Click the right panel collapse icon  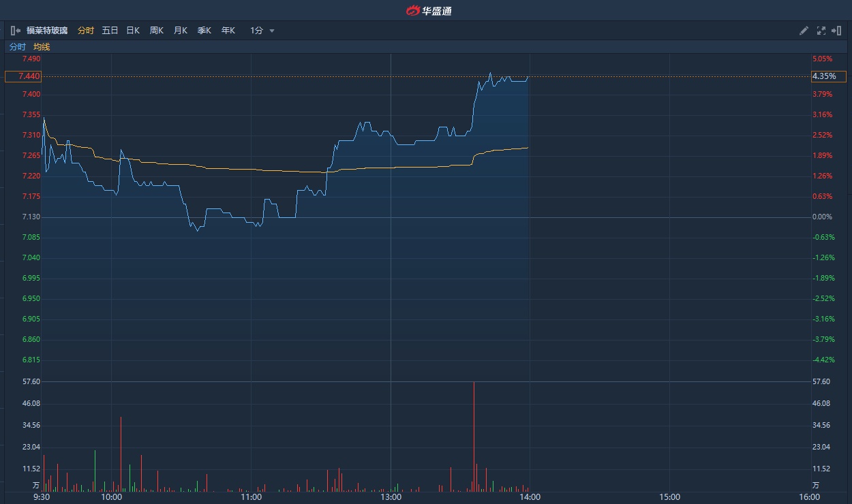(837, 31)
